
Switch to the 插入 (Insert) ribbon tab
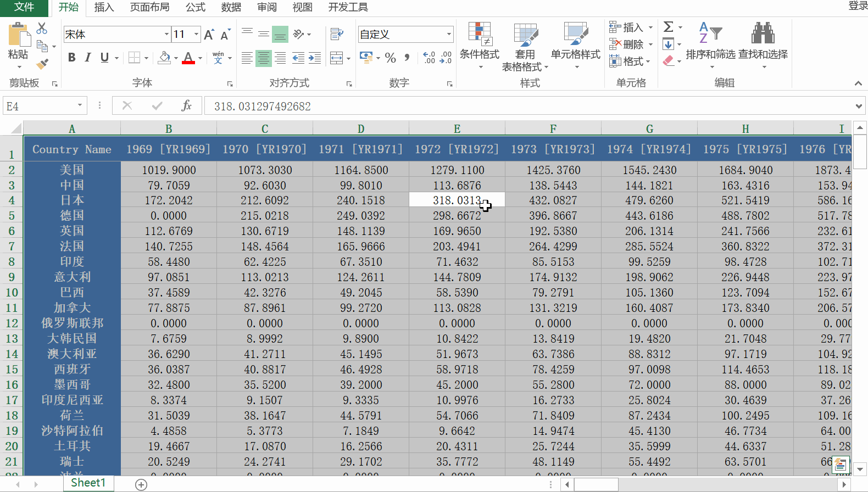tap(104, 7)
